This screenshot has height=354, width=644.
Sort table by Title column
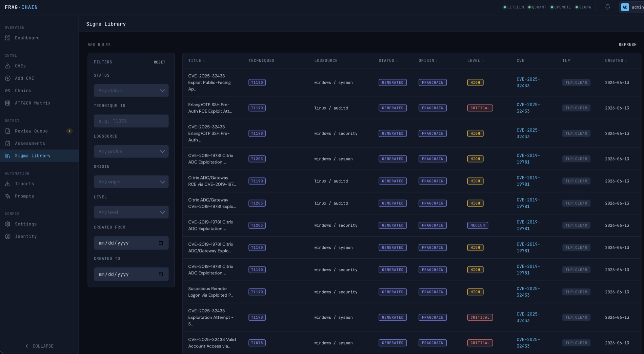pyautogui.click(x=197, y=61)
